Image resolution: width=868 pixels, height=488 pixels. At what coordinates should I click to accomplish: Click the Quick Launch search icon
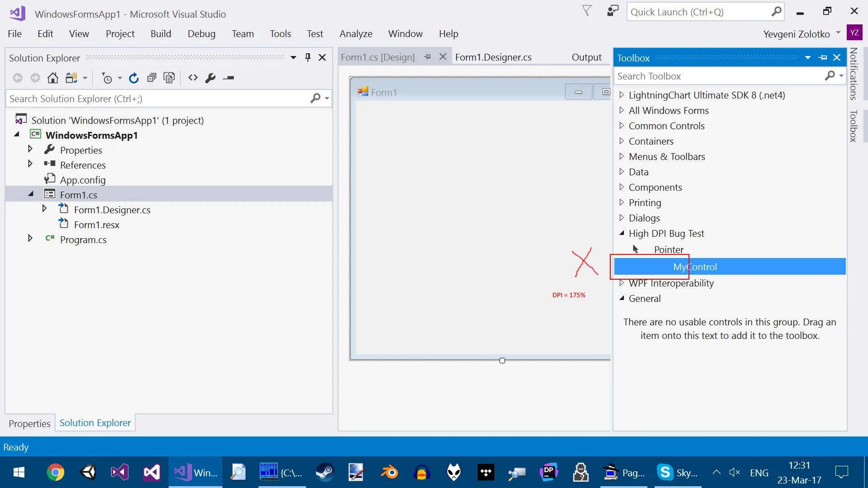(x=776, y=12)
